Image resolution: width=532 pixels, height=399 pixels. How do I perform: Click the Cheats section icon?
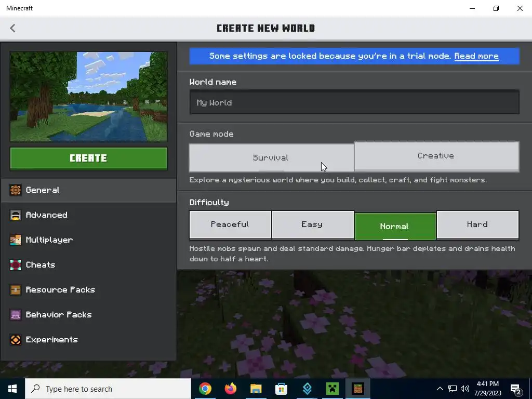[15, 265]
